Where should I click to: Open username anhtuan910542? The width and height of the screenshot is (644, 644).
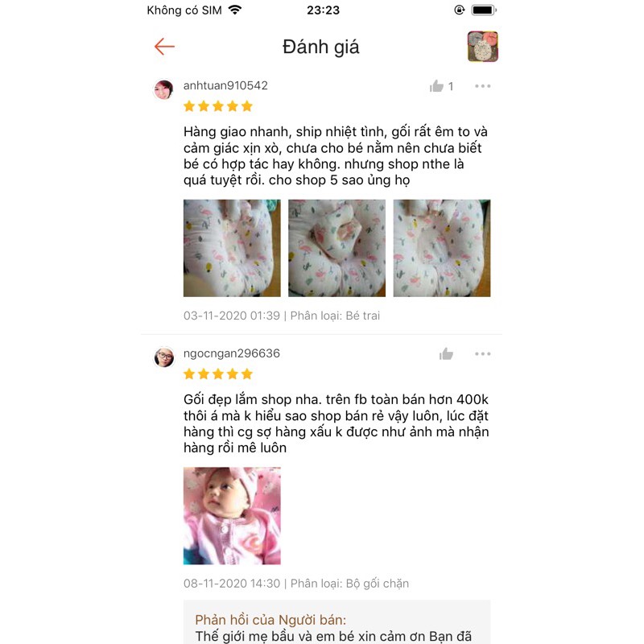pos(225,85)
